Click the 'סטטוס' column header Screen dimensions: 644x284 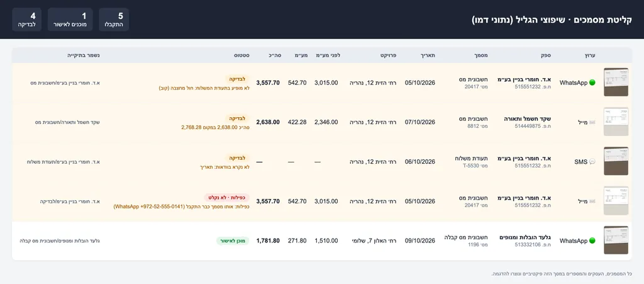point(242,55)
